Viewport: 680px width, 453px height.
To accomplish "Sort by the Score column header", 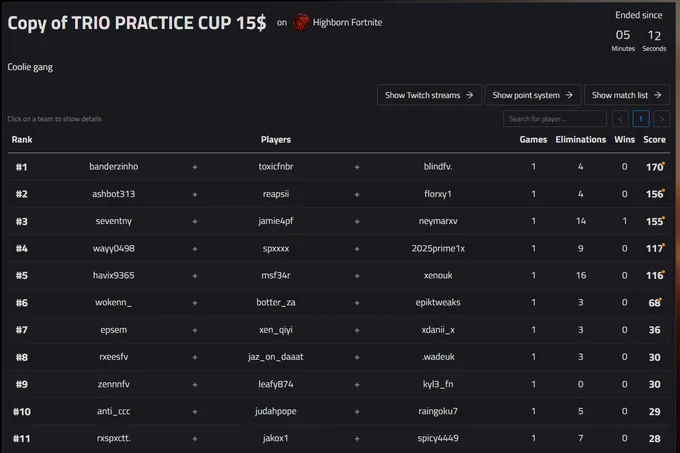I will pos(654,140).
